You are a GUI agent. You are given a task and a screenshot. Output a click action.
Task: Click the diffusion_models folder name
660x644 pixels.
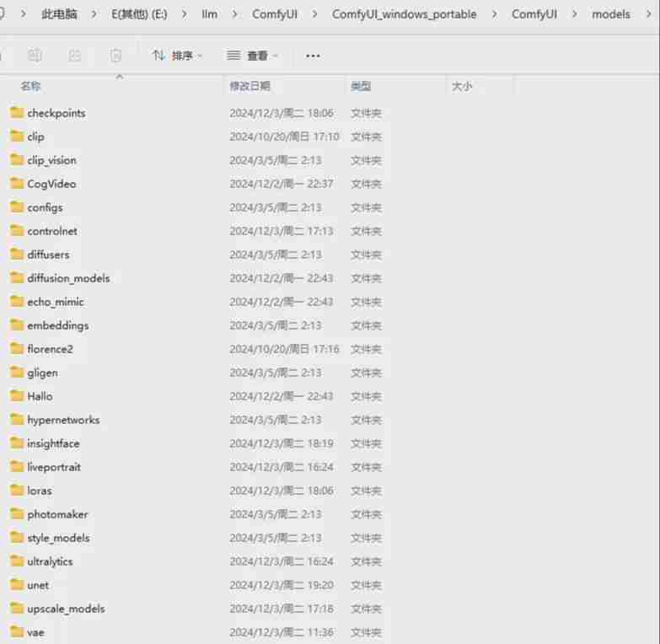pos(68,278)
